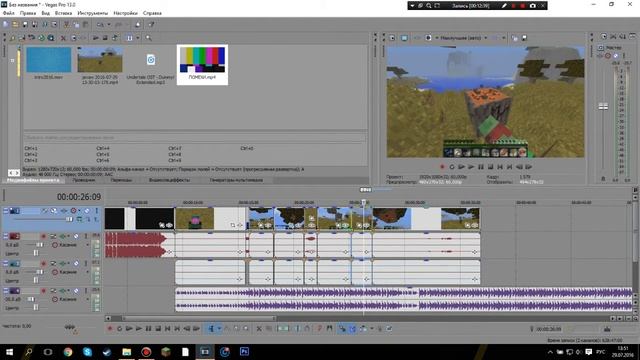Viewport: 640px width, 360px height.
Task: Save snapshot to file in preview toolbar
Action: (x=524, y=38)
